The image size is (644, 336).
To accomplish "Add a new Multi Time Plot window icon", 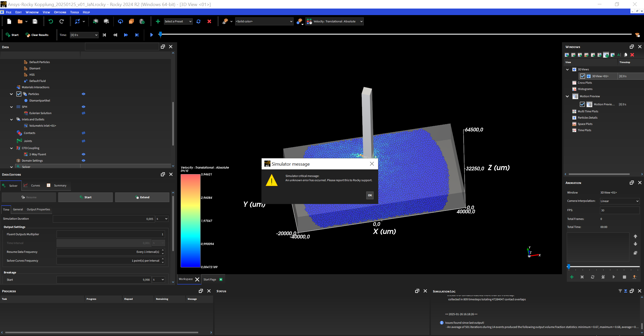I will (x=599, y=55).
